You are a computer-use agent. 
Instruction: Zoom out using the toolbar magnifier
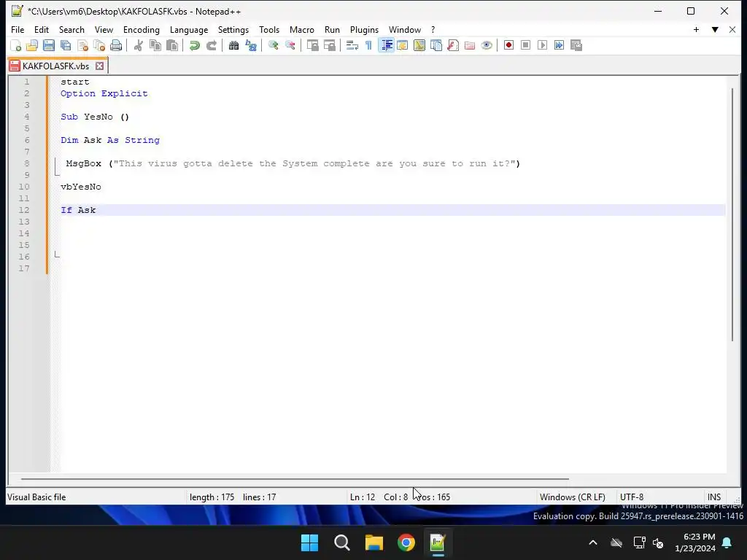pyautogui.click(x=290, y=45)
